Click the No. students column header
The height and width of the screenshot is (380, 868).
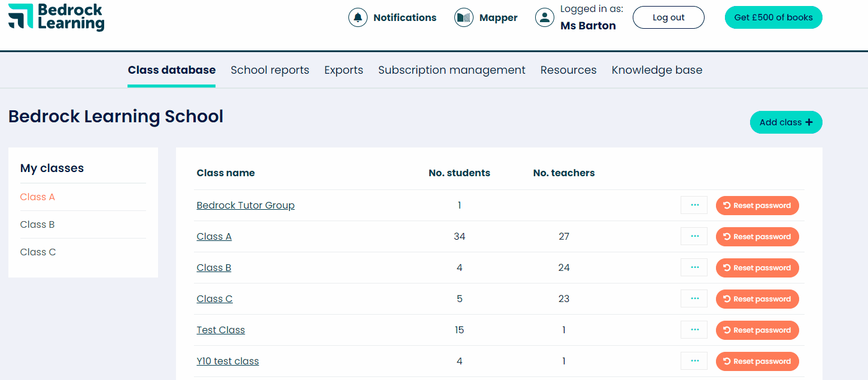[459, 173]
